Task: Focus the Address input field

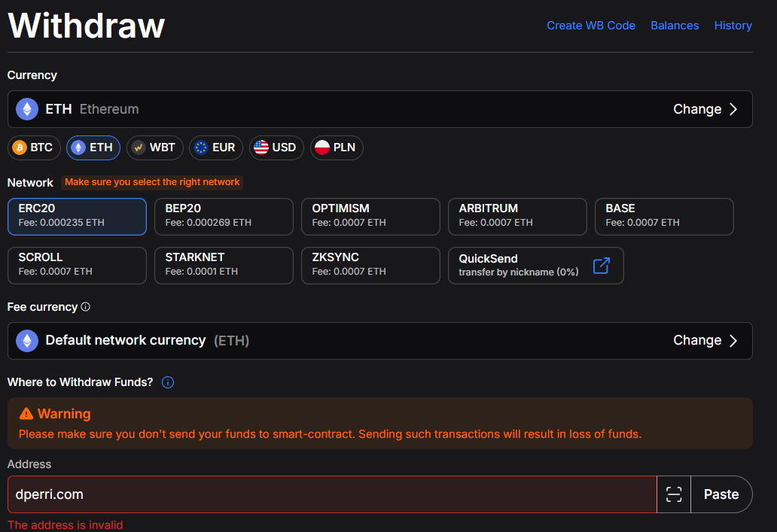Action: [x=332, y=494]
